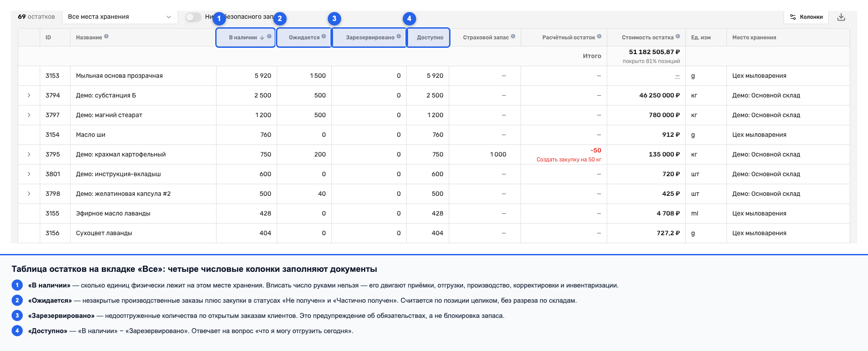868x351 pixels.
Task: Expand row Демо: инструкция-вкладыш
Action: point(29,174)
